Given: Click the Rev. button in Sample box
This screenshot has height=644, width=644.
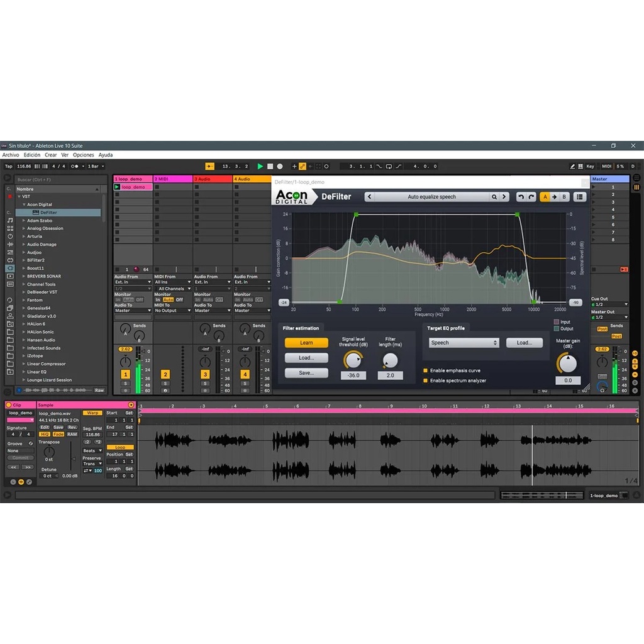Looking at the screenshot, I should click(x=72, y=427).
